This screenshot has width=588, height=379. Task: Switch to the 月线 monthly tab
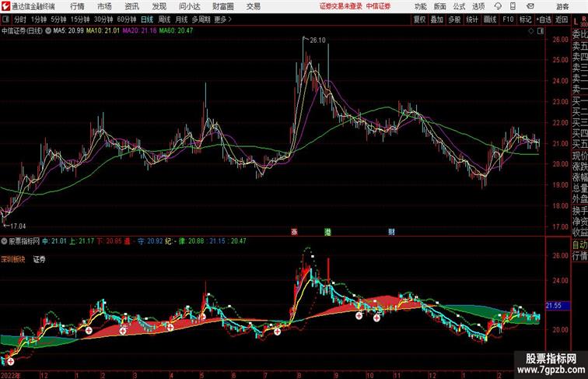pyautogui.click(x=181, y=19)
